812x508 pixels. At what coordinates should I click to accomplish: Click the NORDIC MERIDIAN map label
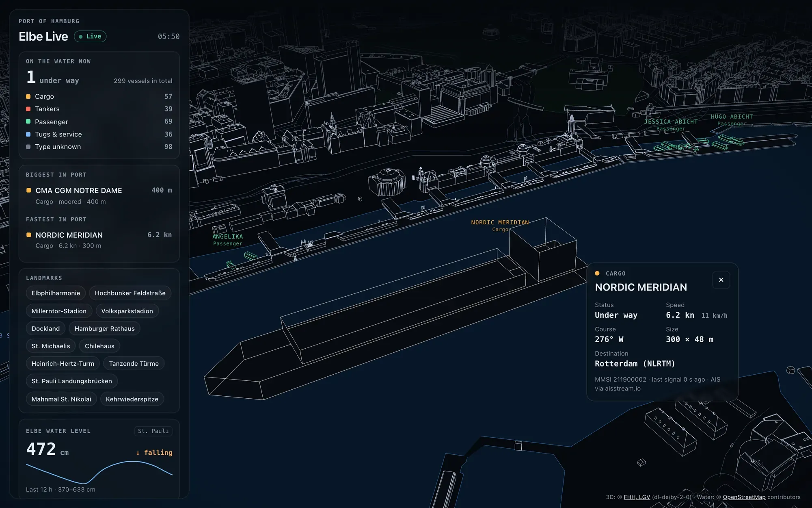pyautogui.click(x=500, y=226)
